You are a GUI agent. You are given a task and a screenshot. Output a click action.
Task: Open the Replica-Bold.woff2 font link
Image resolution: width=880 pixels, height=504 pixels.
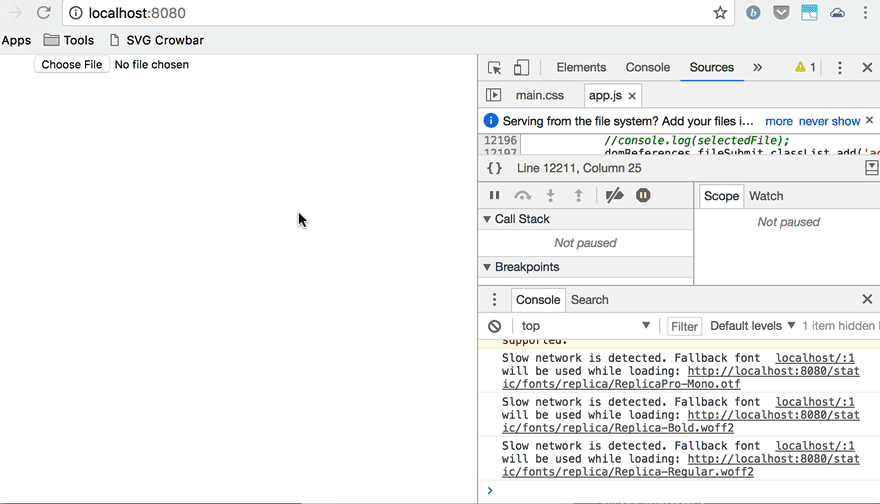681,421
